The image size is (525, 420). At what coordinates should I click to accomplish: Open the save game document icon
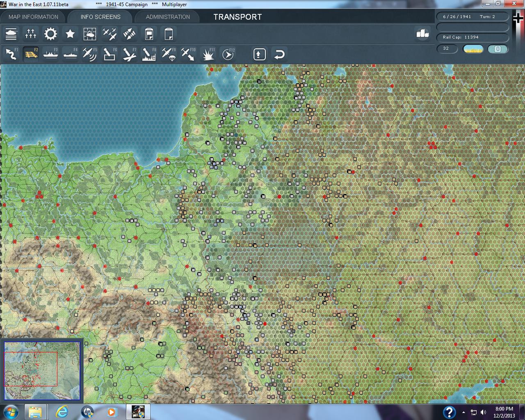pyautogui.click(x=149, y=34)
